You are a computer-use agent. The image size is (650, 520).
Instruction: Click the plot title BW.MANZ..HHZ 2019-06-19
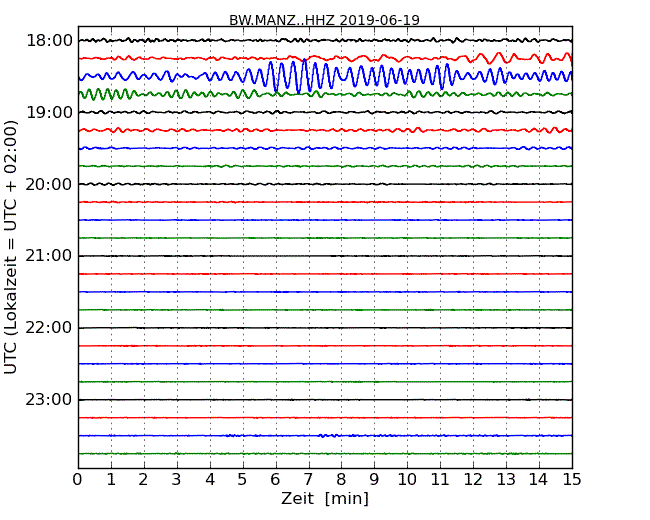tap(324, 20)
